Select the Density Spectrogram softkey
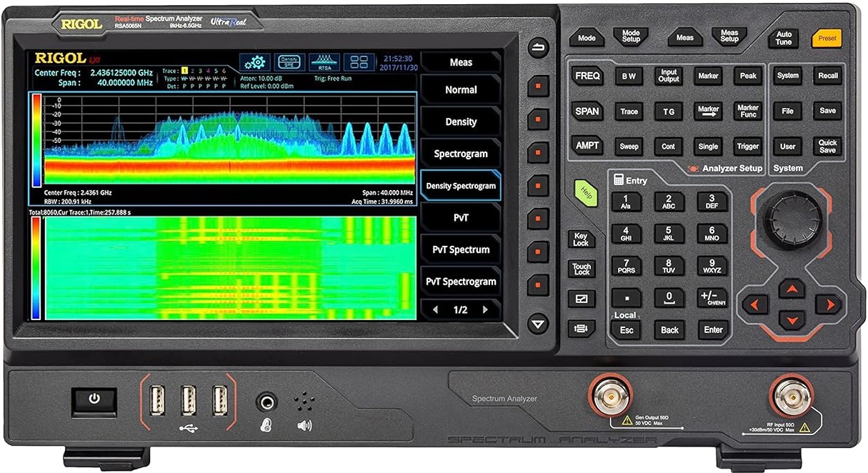Image resolution: width=868 pixels, height=473 pixels. [461, 186]
